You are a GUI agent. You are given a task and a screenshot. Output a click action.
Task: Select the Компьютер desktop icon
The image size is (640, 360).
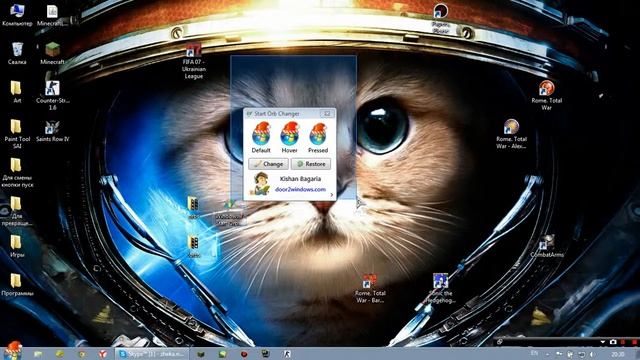(17, 15)
